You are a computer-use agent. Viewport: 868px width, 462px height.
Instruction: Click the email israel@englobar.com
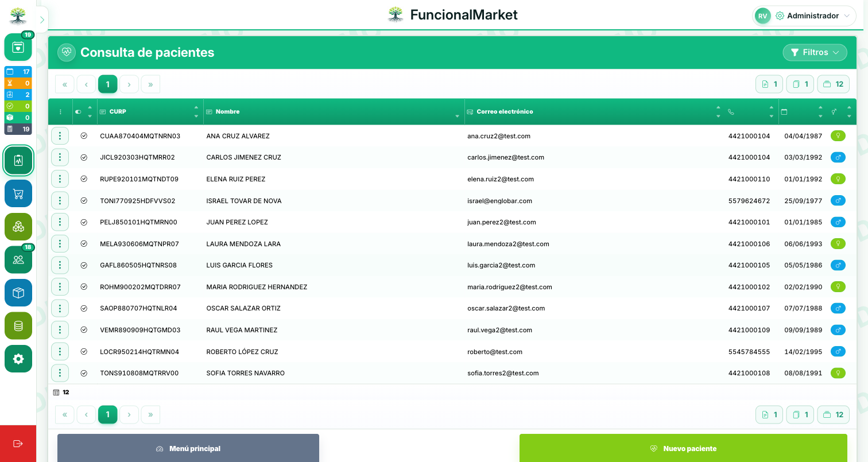pos(499,201)
